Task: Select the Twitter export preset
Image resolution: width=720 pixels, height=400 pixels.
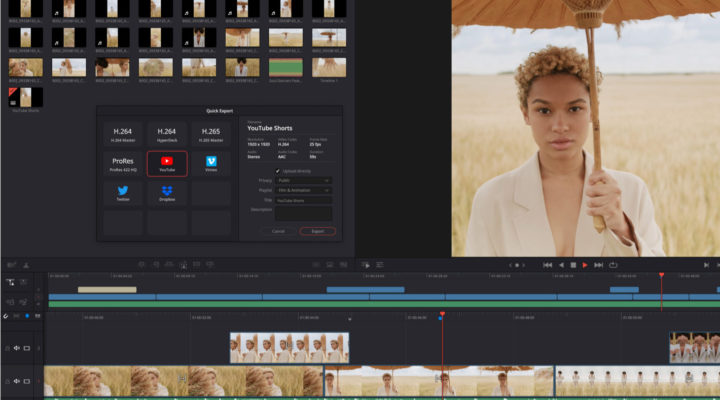Action: pyautogui.click(x=123, y=193)
